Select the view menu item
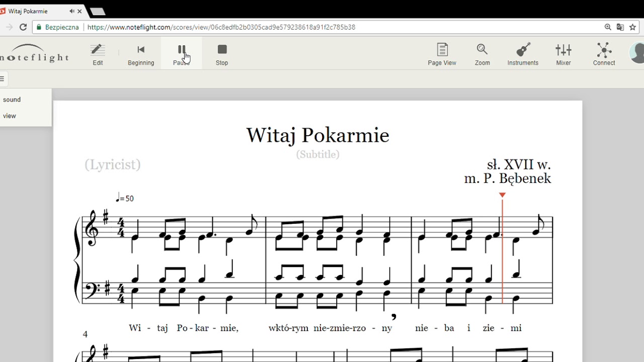The width and height of the screenshot is (644, 362). 10,116
